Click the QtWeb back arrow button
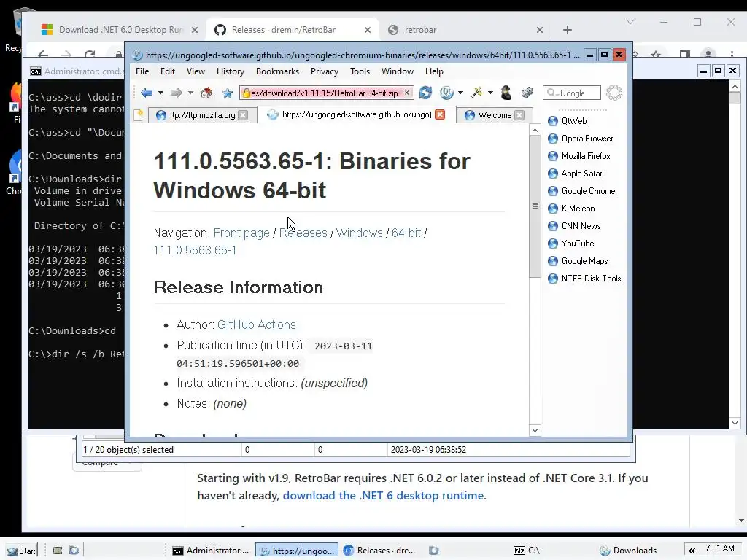The image size is (747, 560). point(147,93)
